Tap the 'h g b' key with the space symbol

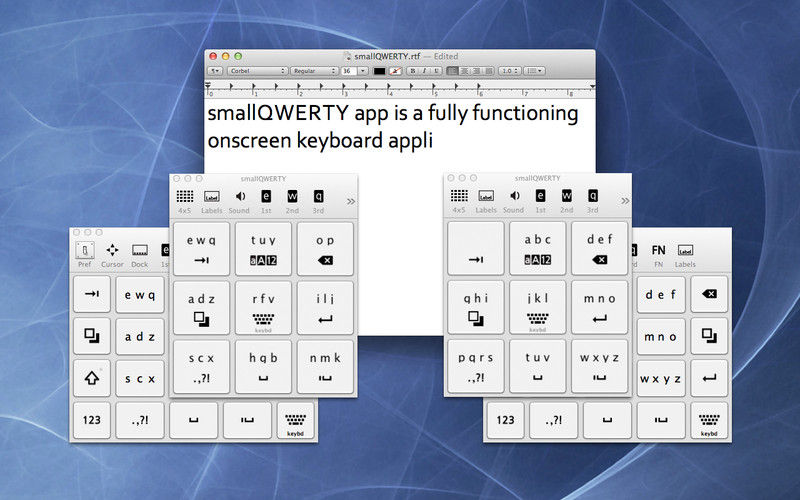[x=263, y=367]
